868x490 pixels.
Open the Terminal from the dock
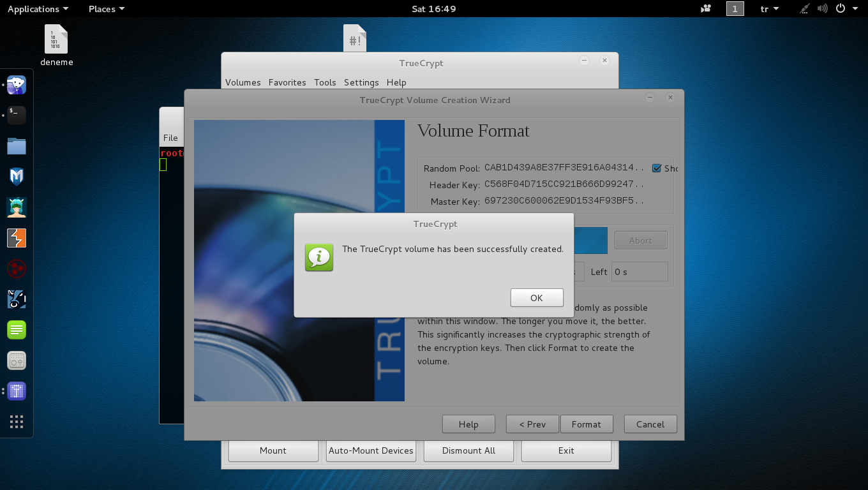(17, 115)
